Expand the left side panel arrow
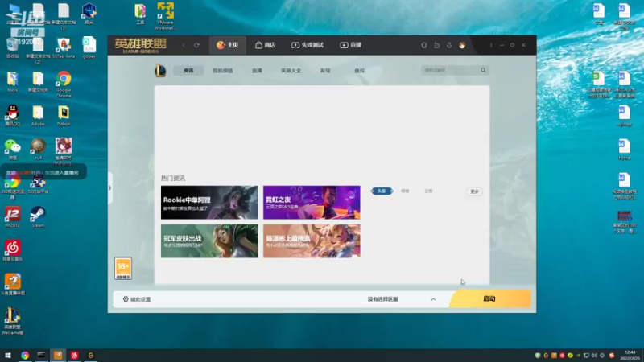 tap(109, 188)
